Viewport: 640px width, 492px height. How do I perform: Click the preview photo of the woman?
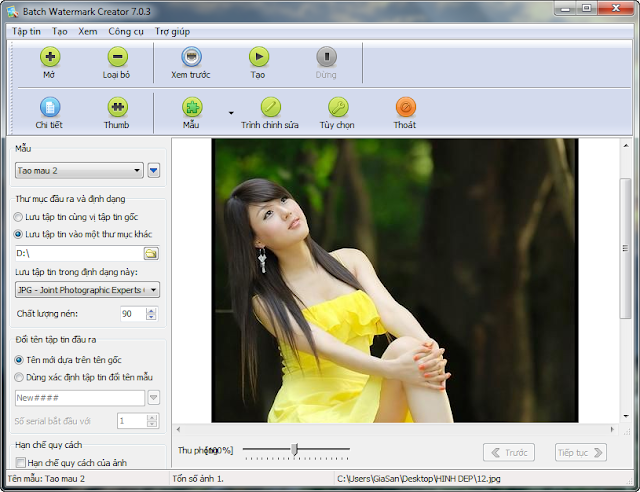click(x=395, y=281)
